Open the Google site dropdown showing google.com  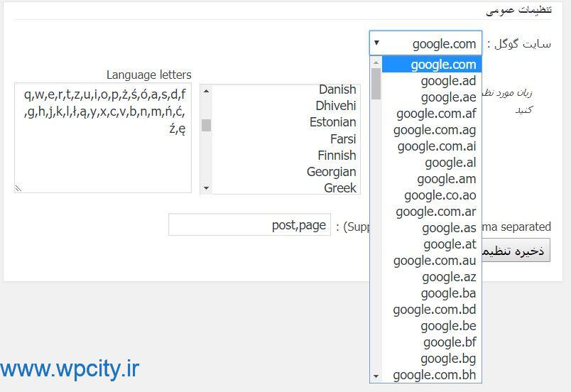coord(425,43)
